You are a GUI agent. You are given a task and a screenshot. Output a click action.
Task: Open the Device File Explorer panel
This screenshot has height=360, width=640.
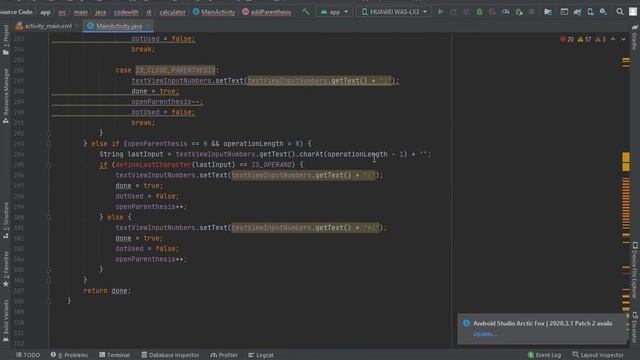(635, 270)
